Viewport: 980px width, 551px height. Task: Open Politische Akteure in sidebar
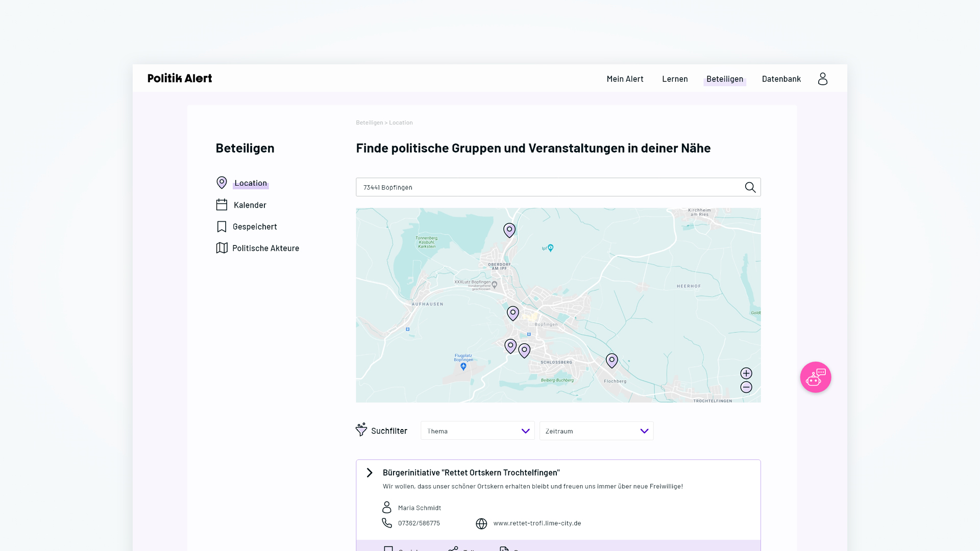(265, 248)
